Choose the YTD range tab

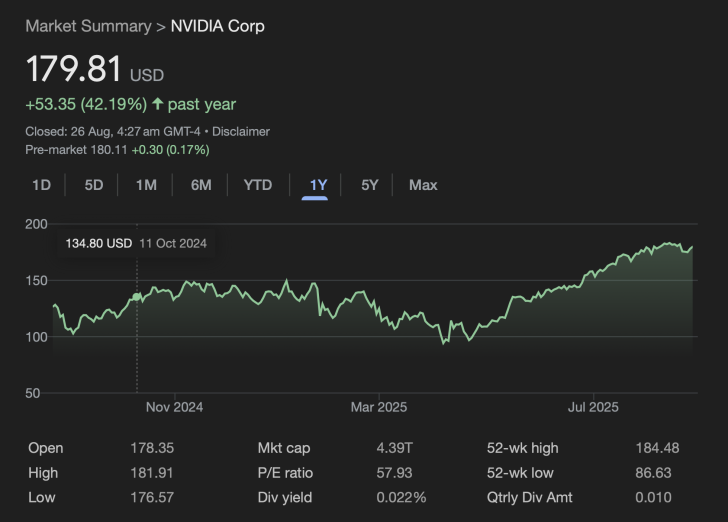(x=258, y=185)
